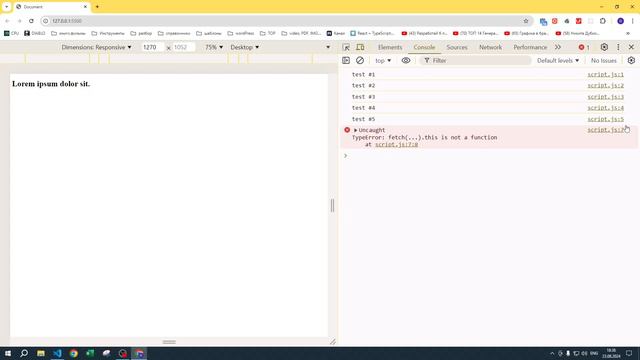
Task: Open the CPU bookmark
Action: tap(11, 33)
